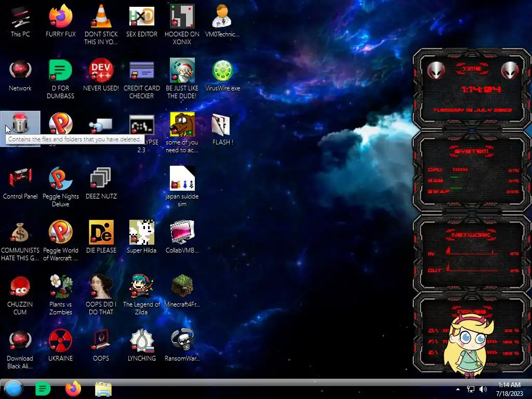Open the Start orb on taskbar

[x=13, y=389]
